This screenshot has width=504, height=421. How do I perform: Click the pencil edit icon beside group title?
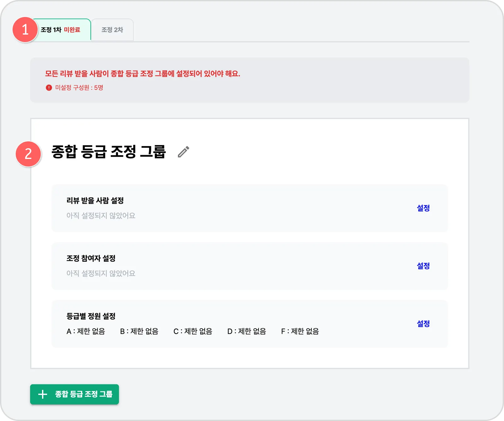click(x=184, y=152)
